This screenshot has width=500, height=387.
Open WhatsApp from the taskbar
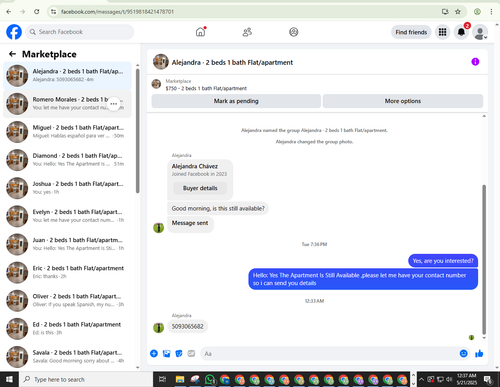click(210, 379)
